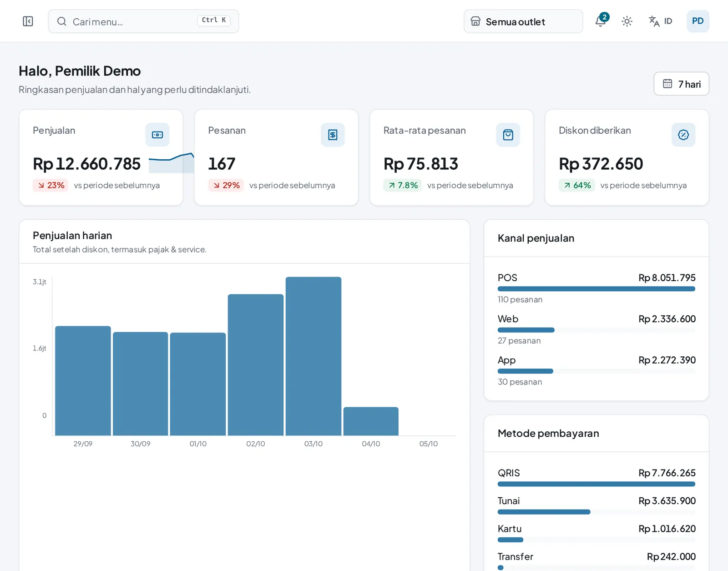Toggle light/dark theme sun icon
This screenshot has height=571, width=728.
click(627, 21)
